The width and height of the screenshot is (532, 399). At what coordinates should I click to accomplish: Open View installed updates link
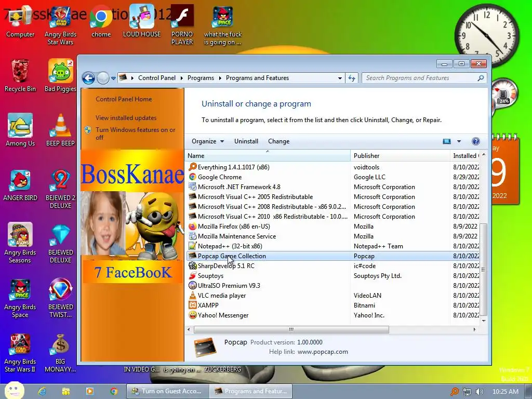pos(126,118)
